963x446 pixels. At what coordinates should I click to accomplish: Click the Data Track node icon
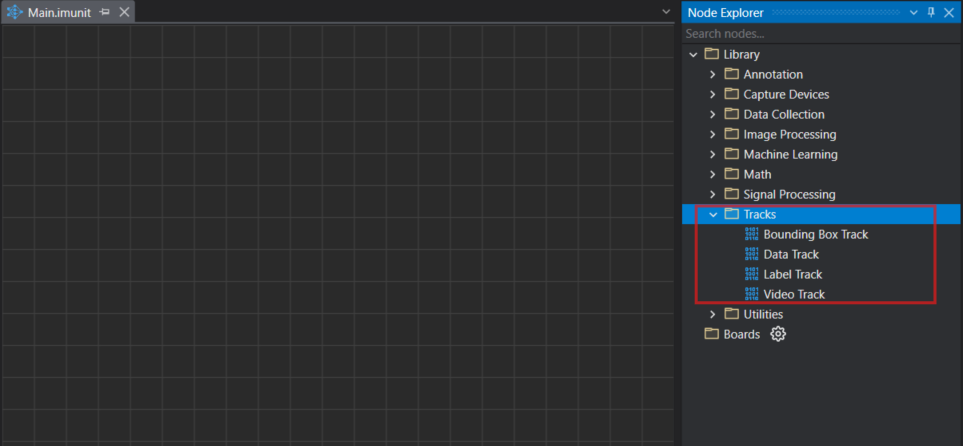click(x=752, y=254)
